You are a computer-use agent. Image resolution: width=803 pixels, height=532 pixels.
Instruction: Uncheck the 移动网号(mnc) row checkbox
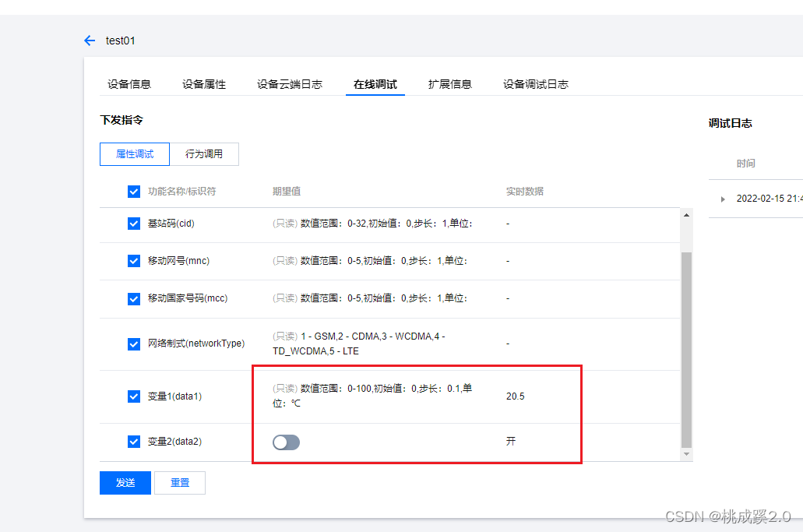pyautogui.click(x=133, y=261)
